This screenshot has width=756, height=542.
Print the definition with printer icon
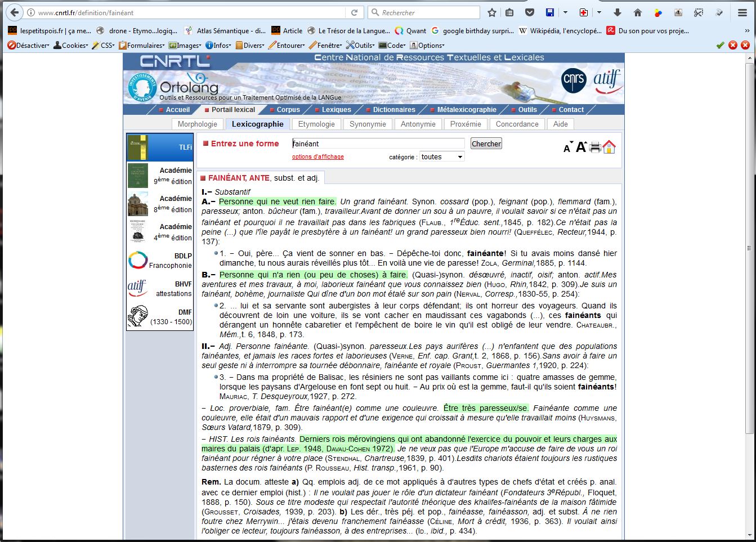point(595,147)
